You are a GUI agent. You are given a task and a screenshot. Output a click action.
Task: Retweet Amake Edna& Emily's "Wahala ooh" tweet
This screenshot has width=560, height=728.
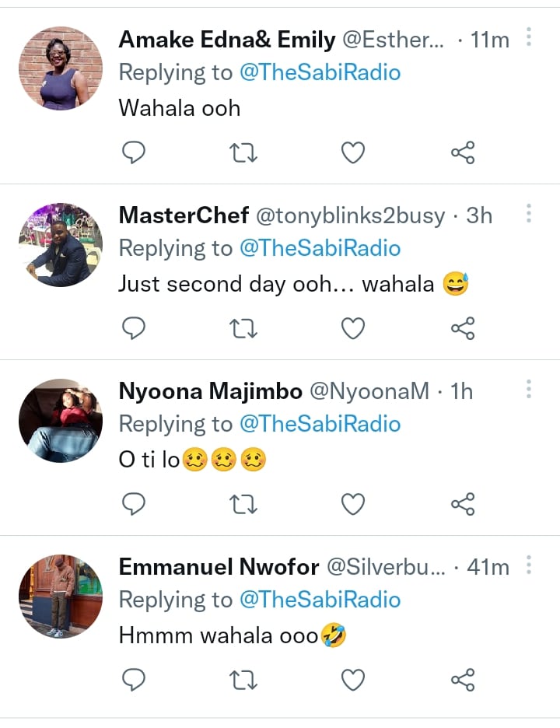pyautogui.click(x=244, y=153)
